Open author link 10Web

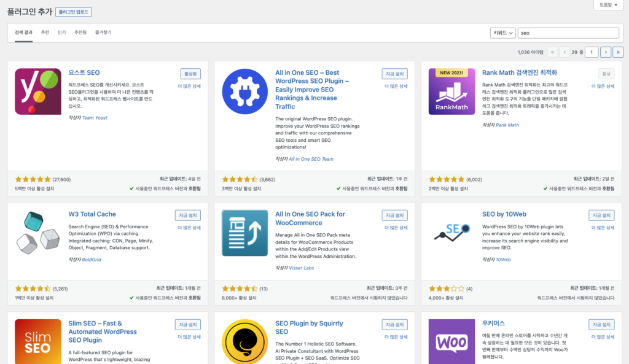[503, 260]
